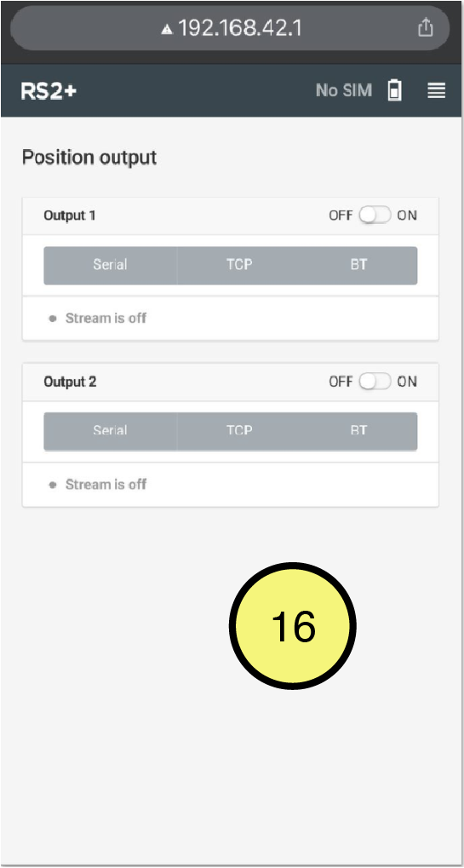Select BT tab in Output 2
The width and height of the screenshot is (464, 868).
359,431
